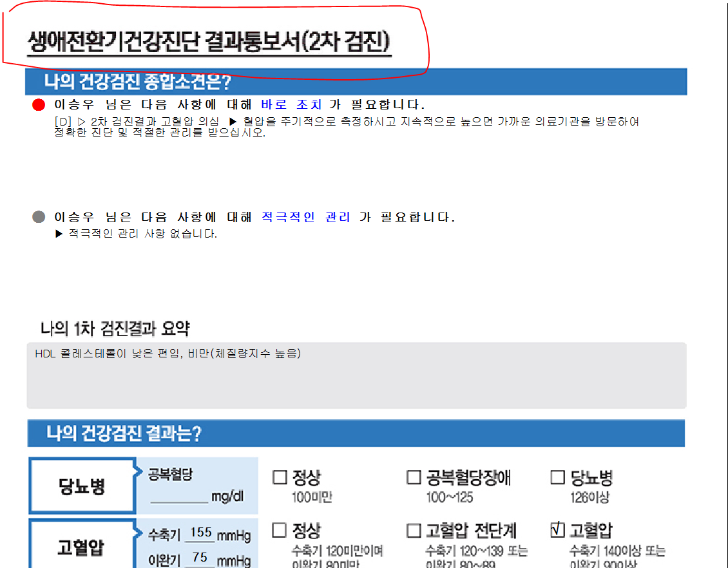Click the arrow beside 적극적인 관리 사항 없습니다
728x568 pixels.
pyautogui.click(x=59, y=233)
